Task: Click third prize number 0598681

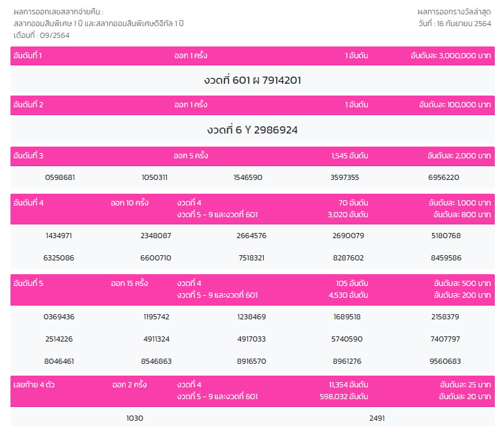Action: click(x=60, y=177)
